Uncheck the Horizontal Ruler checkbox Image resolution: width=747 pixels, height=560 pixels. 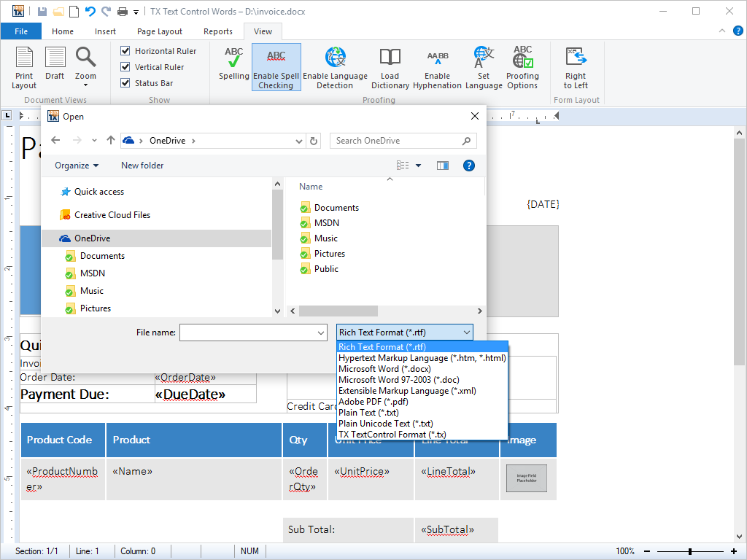pyautogui.click(x=125, y=51)
